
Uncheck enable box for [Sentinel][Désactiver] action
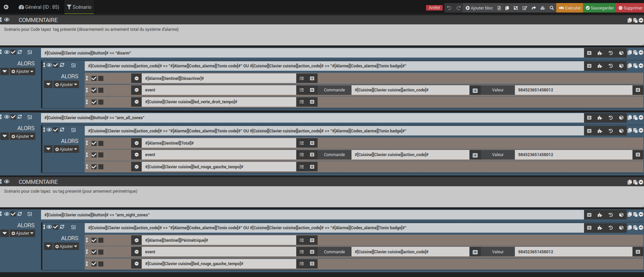(x=94, y=79)
